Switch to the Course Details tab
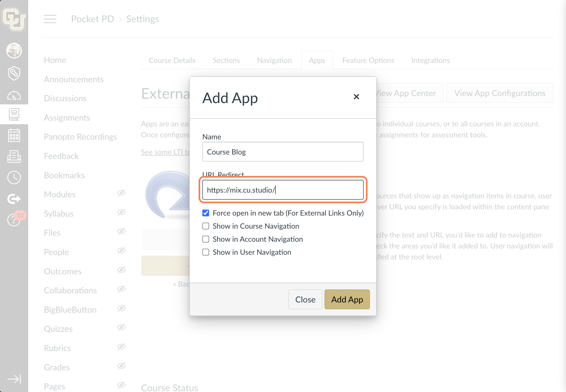 point(172,60)
